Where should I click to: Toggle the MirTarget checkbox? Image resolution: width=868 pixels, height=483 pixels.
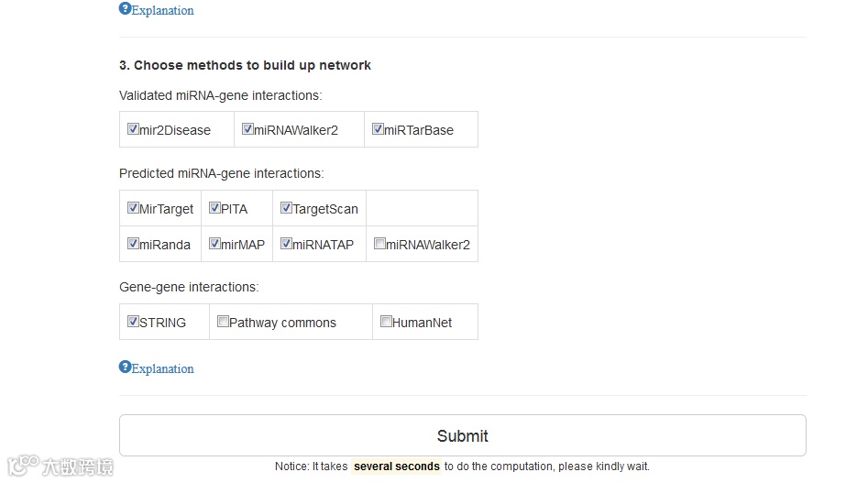(133, 208)
